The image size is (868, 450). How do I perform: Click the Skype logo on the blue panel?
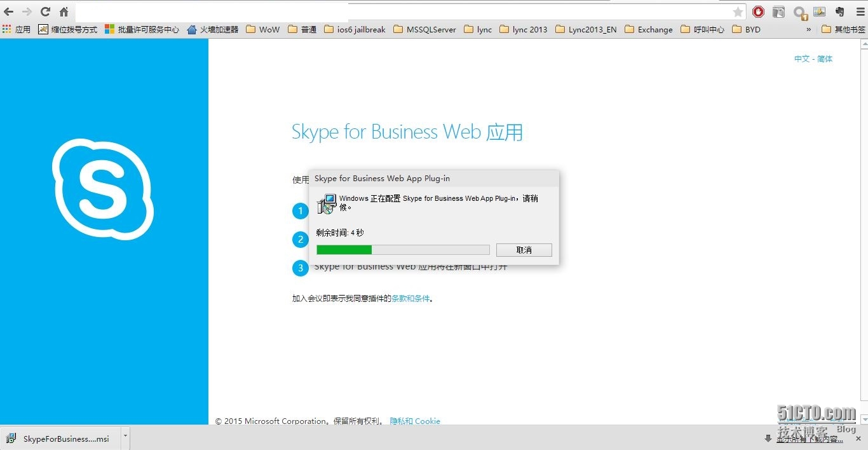click(x=103, y=189)
